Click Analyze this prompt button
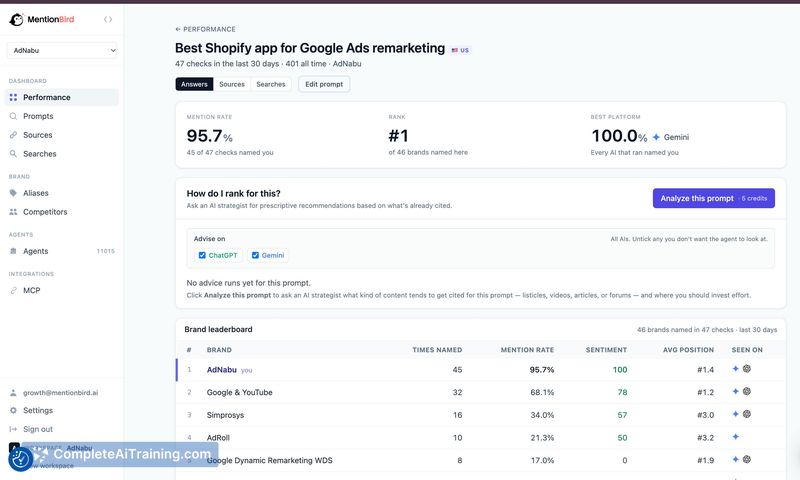The image size is (800, 480). 714,198
